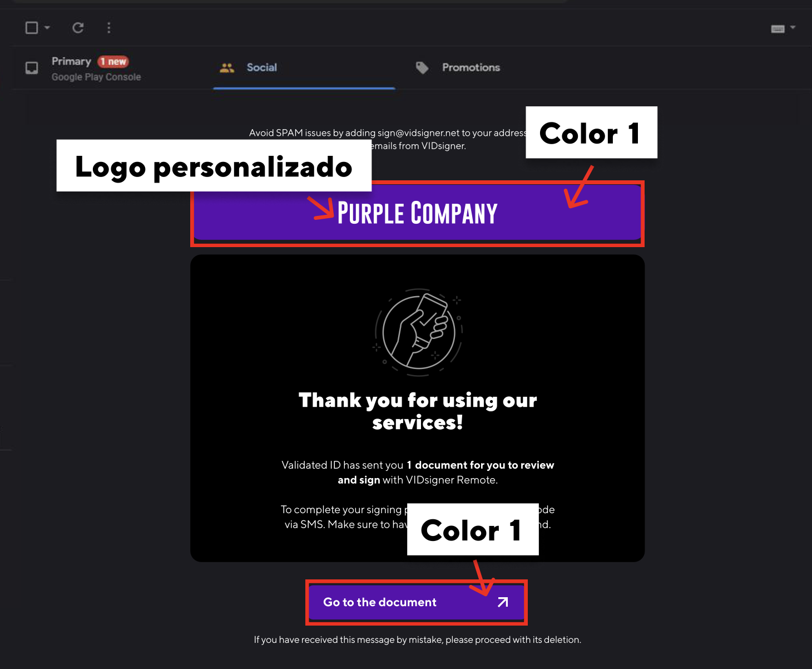The height and width of the screenshot is (669, 812).
Task: Click the hand holding phone illustration
Action: 418,331
